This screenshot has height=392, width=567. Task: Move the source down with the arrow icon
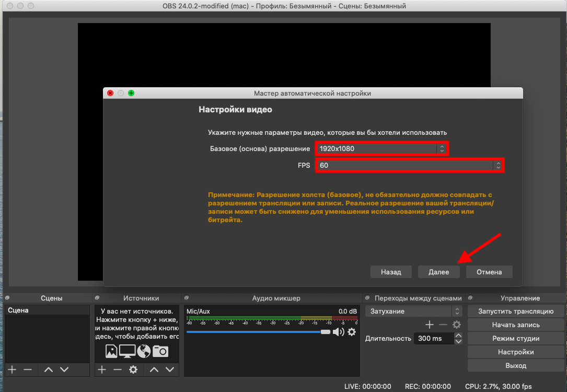[170, 370]
